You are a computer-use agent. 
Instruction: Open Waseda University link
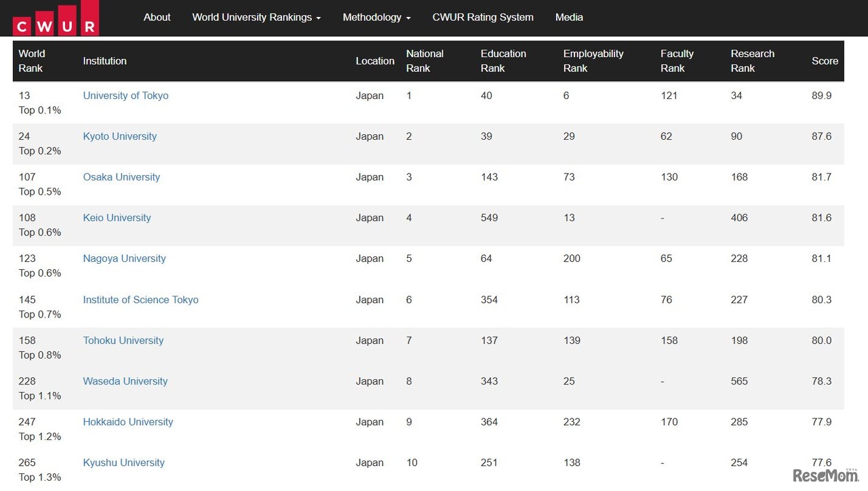(x=125, y=381)
